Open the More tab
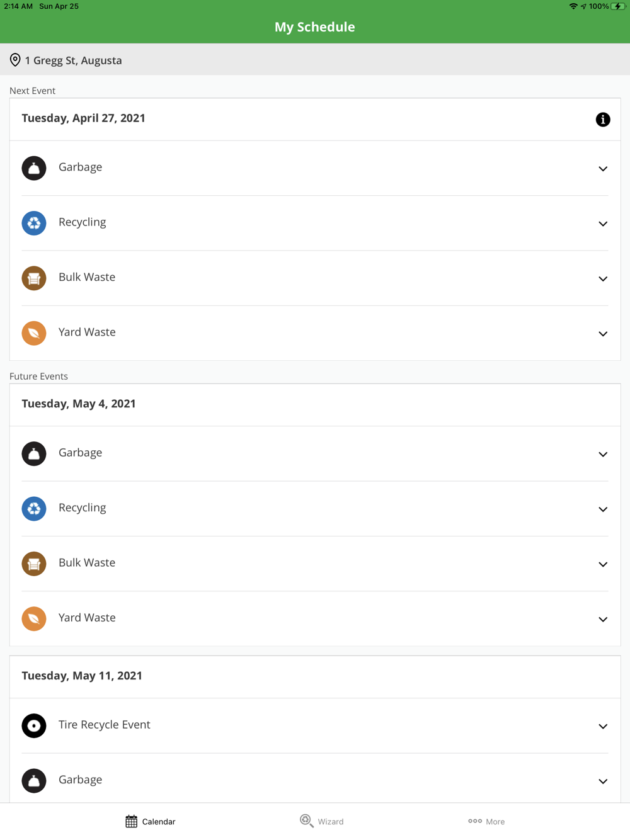630x840 pixels. pos(486,821)
